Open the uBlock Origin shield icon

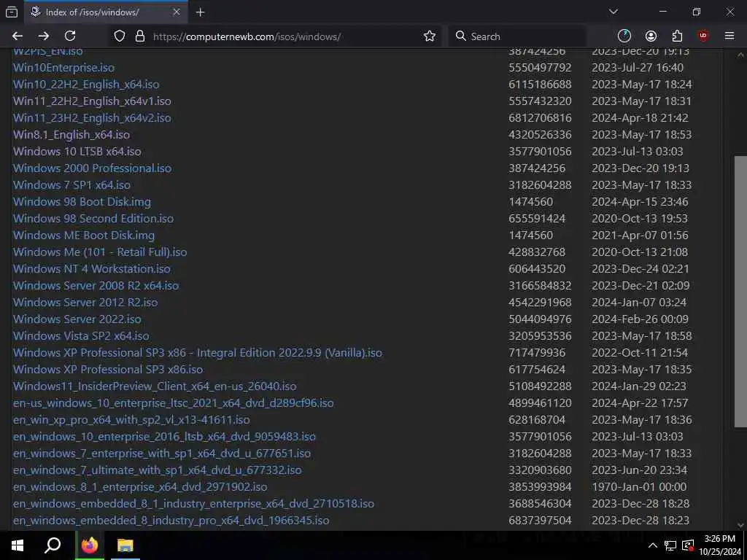[x=703, y=36]
